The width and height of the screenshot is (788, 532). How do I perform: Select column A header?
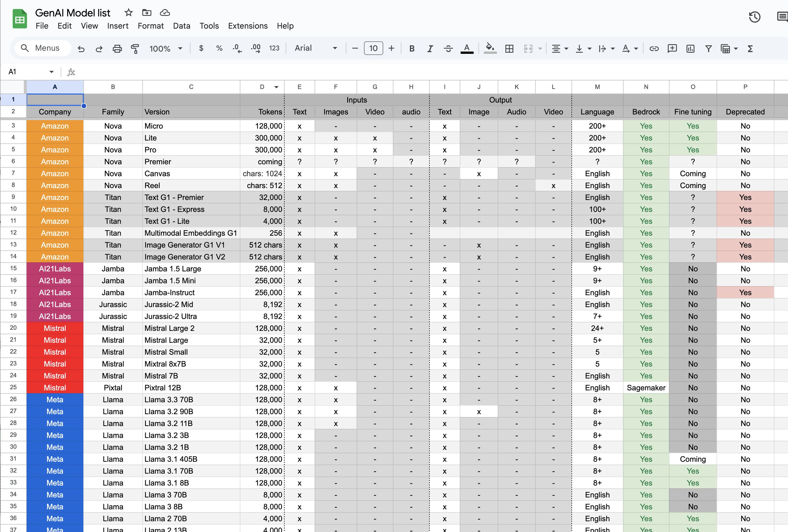coord(55,87)
